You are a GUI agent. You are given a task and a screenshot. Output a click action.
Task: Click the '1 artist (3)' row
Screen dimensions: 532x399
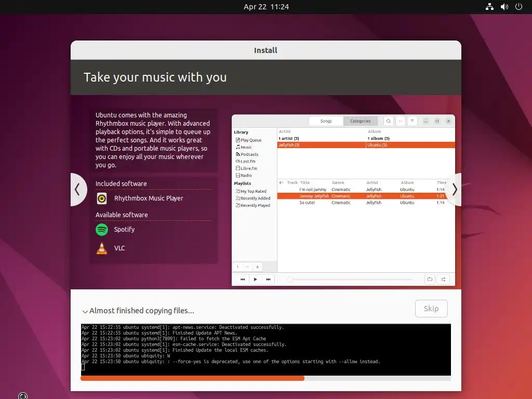[x=322, y=138]
